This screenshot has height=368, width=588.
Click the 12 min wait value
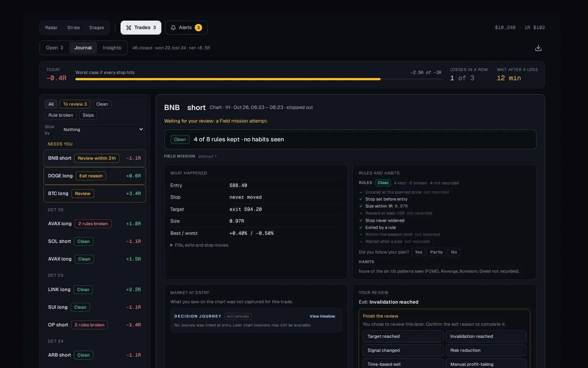point(509,78)
